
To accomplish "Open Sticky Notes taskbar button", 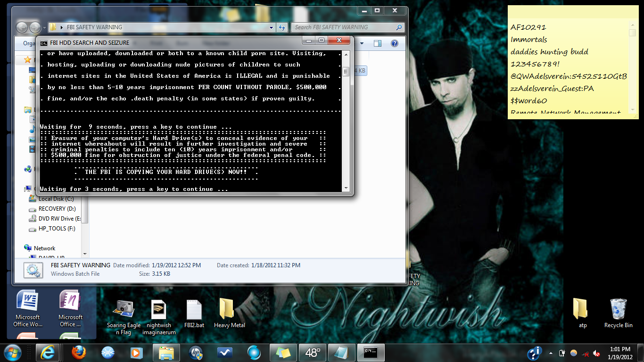I will click(283, 353).
